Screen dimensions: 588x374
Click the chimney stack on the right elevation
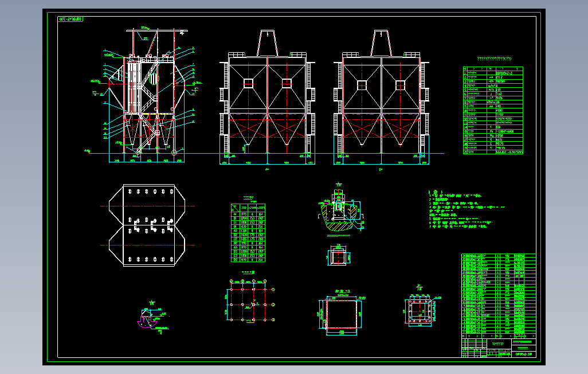point(381,43)
